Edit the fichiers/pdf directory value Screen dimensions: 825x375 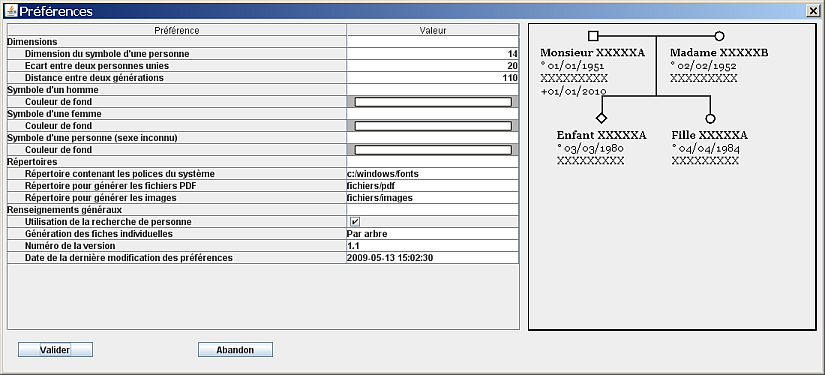[x=433, y=186]
